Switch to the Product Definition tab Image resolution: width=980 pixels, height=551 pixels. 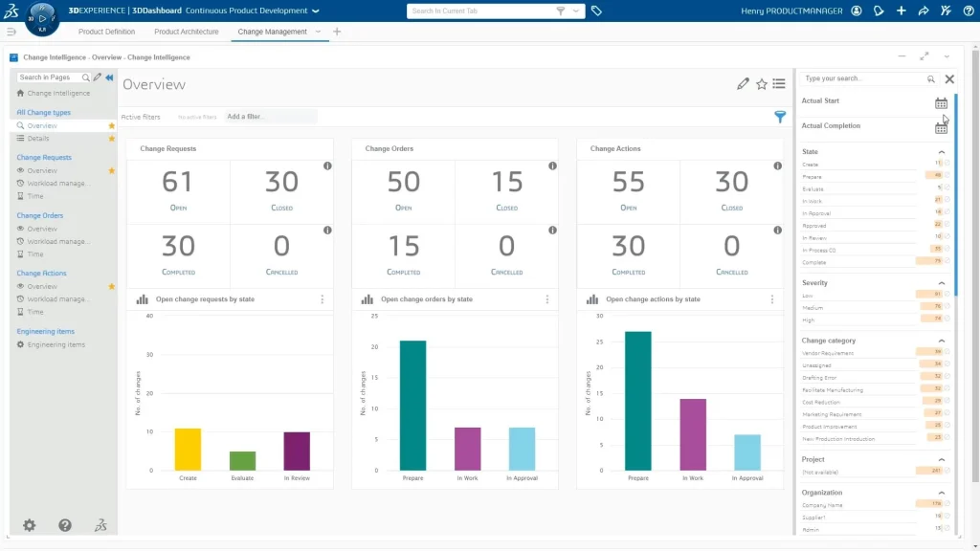tap(106, 32)
